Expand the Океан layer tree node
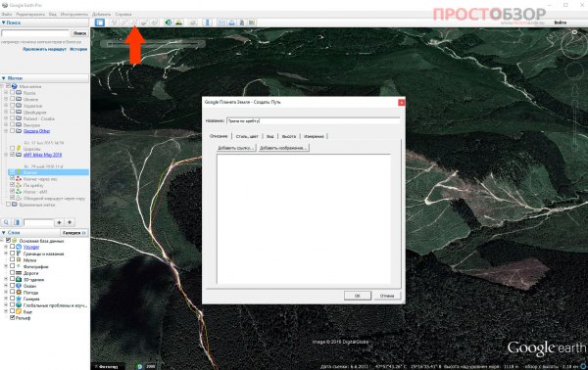The image size is (588, 370). pyautogui.click(x=6, y=286)
